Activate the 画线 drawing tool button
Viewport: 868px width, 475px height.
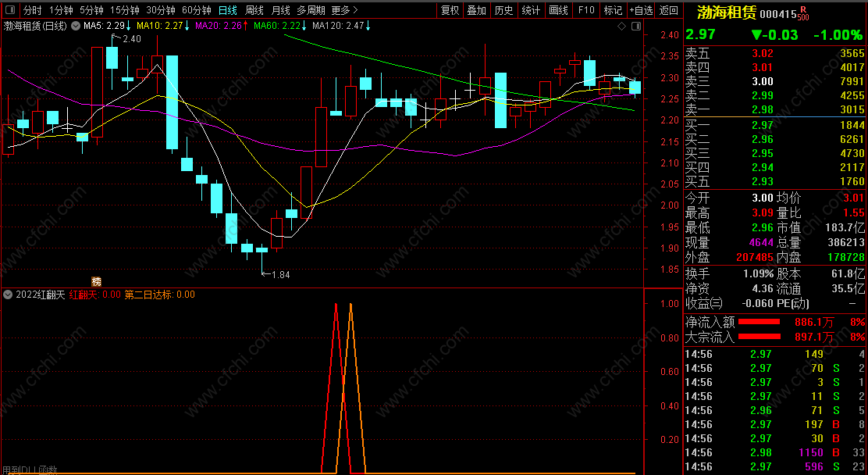pyautogui.click(x=559, y=10)
